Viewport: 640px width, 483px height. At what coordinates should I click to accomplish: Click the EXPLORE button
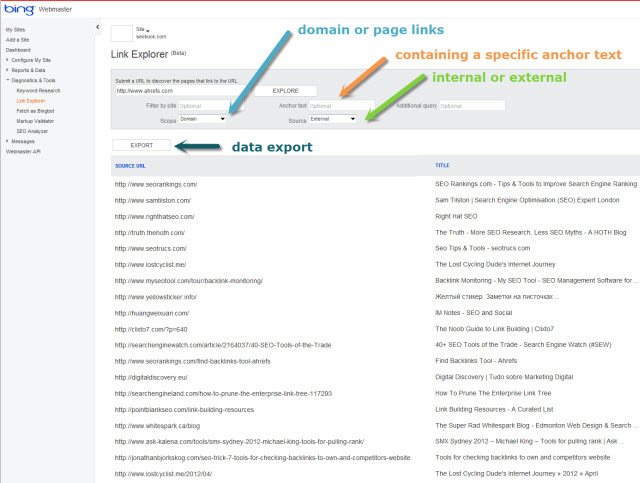click(285, 91)
